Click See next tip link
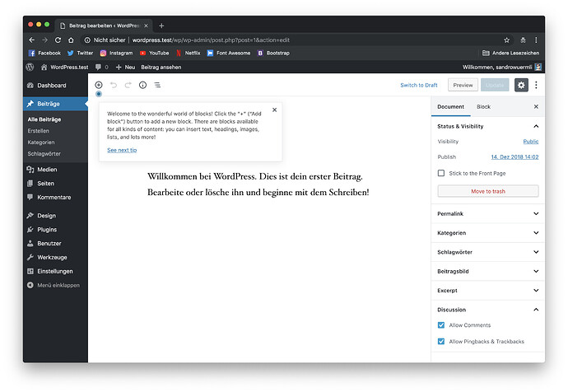The width and height of the screenshot is (568, 392). (x=122, y=150)
